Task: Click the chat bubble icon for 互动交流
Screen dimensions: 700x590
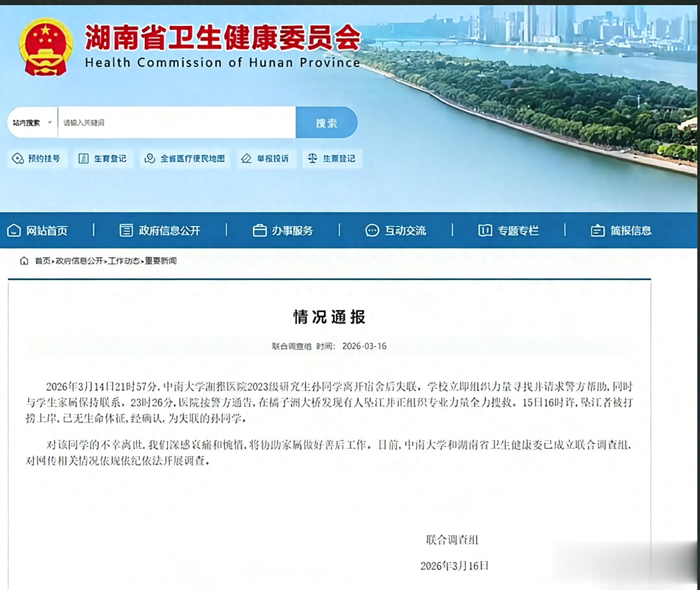Action: pyautogui.click(x=372, y=230)
